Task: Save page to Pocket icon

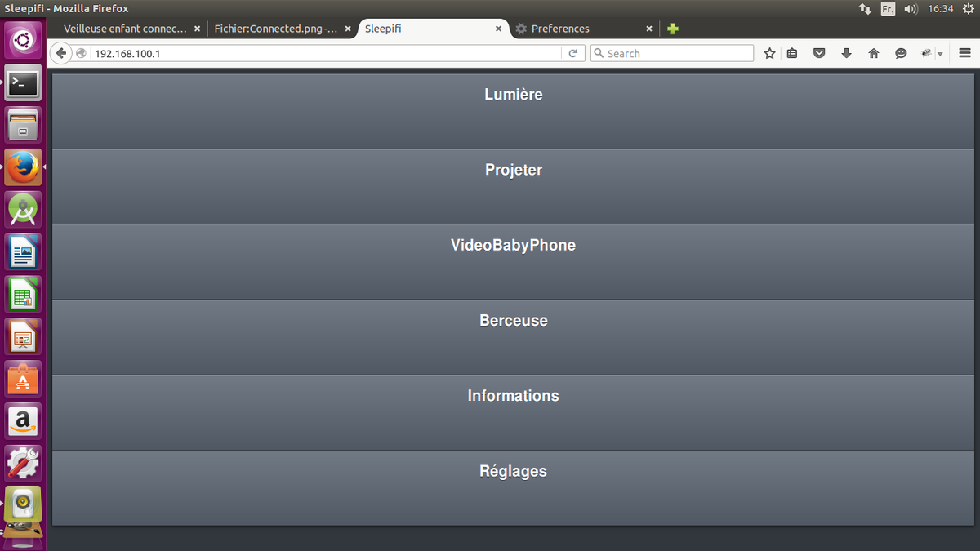Action: (819, 53)
